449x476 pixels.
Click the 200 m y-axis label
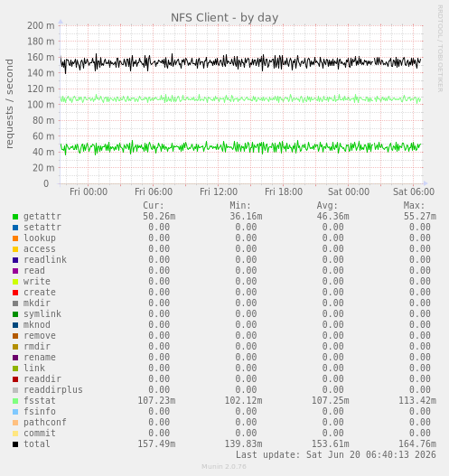(41, 25)
